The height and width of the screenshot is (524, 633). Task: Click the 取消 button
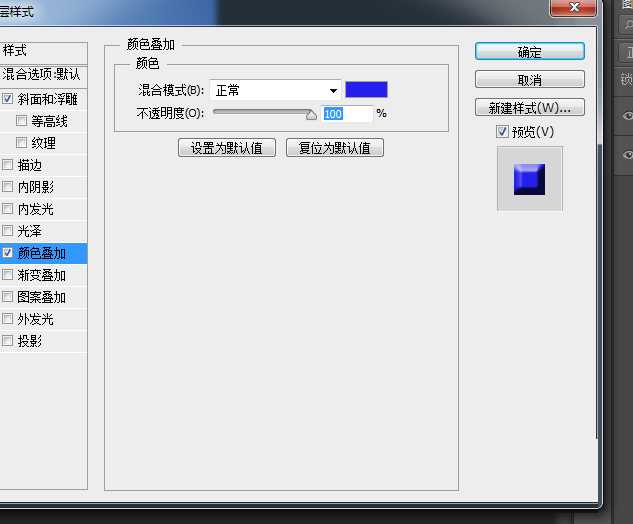coord(530,80)
